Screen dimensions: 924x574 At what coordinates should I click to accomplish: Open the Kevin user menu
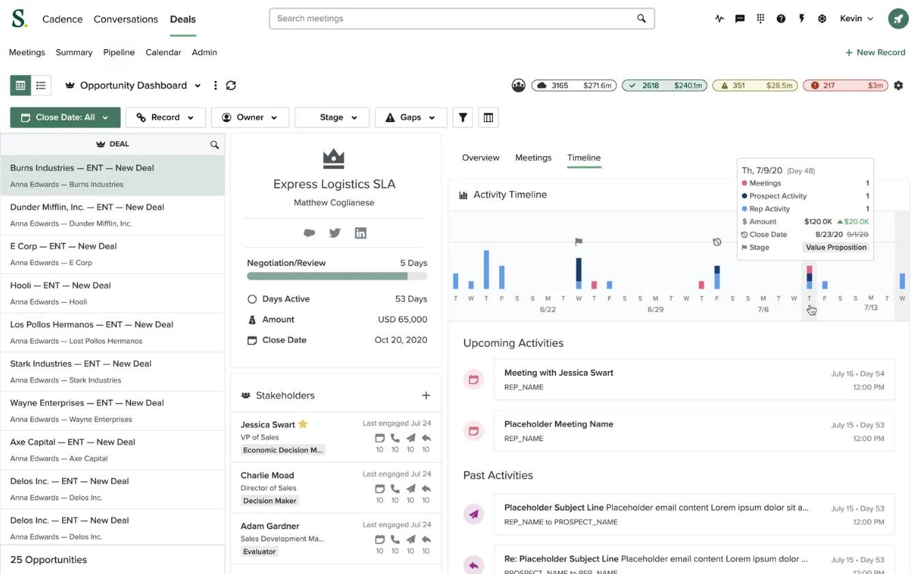856,18
